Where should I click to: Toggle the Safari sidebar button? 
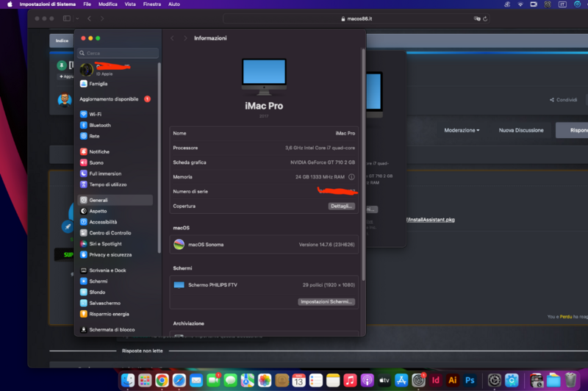(66, 18)
